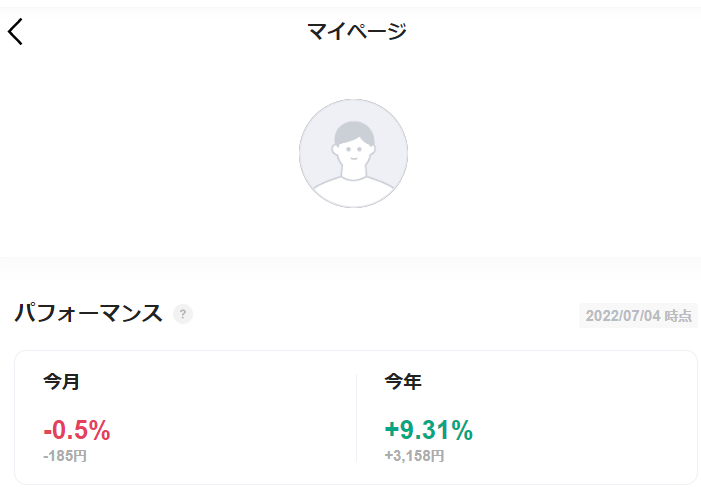Open the performance help question-mark icon

coord(183,314)
